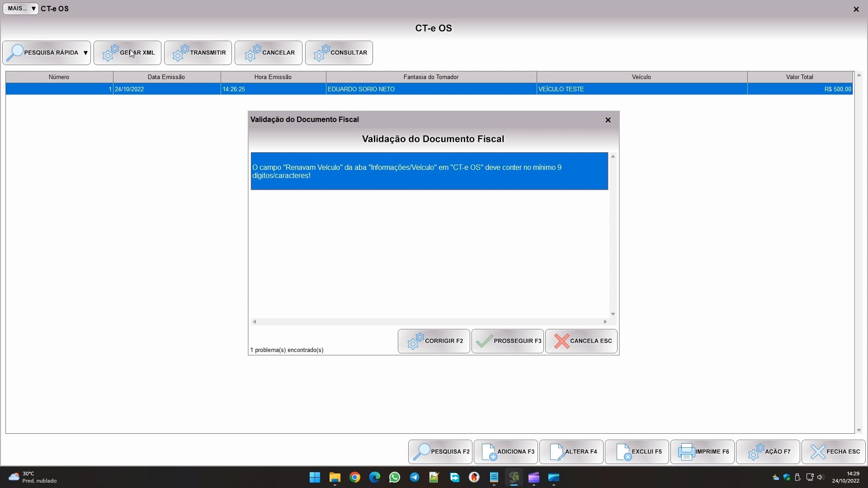This screenshot has width=868, height=488.
Task: Open Microsoft Edge from the taskbar
Action: tap(375, 478)
